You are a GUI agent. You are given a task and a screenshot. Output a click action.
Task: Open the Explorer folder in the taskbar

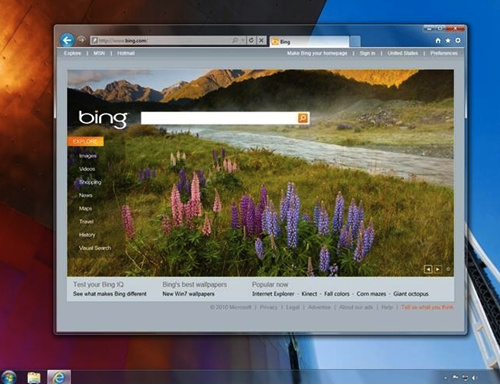coord(34,377)
